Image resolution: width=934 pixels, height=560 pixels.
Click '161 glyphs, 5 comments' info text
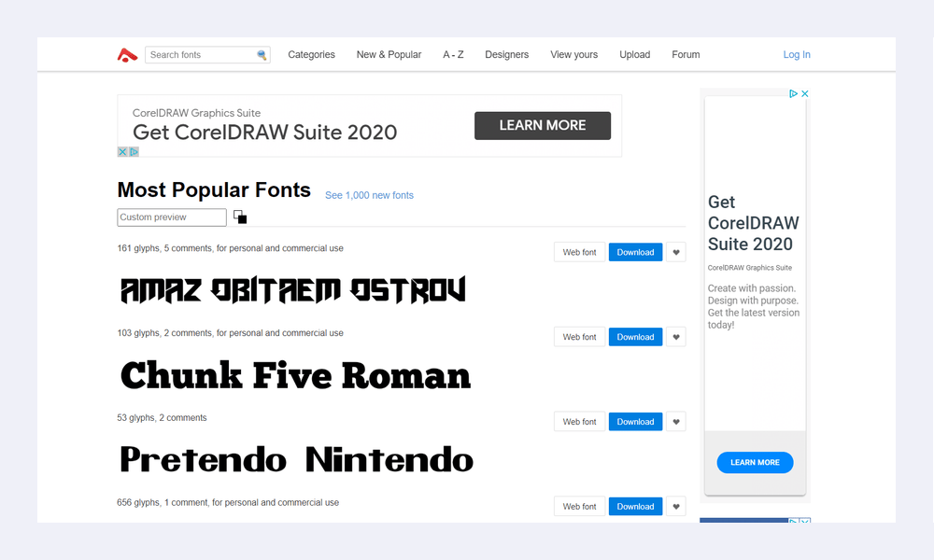coord(230,248)
